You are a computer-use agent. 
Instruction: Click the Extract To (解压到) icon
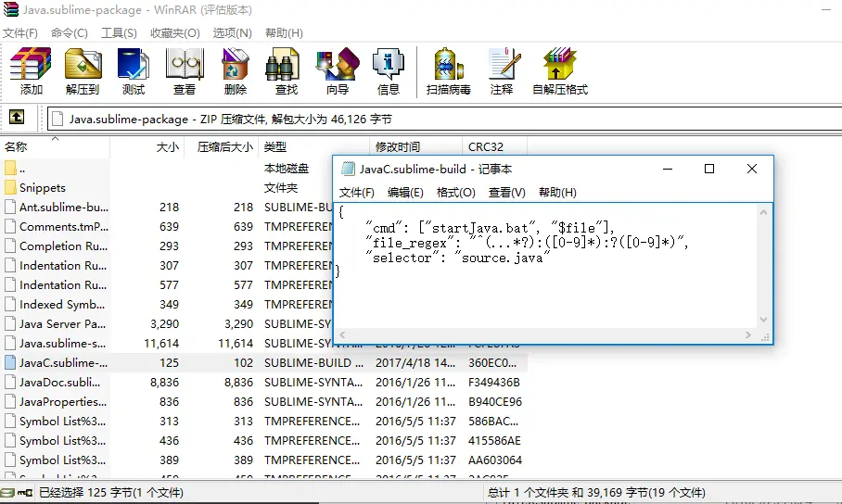coord(83,70)
